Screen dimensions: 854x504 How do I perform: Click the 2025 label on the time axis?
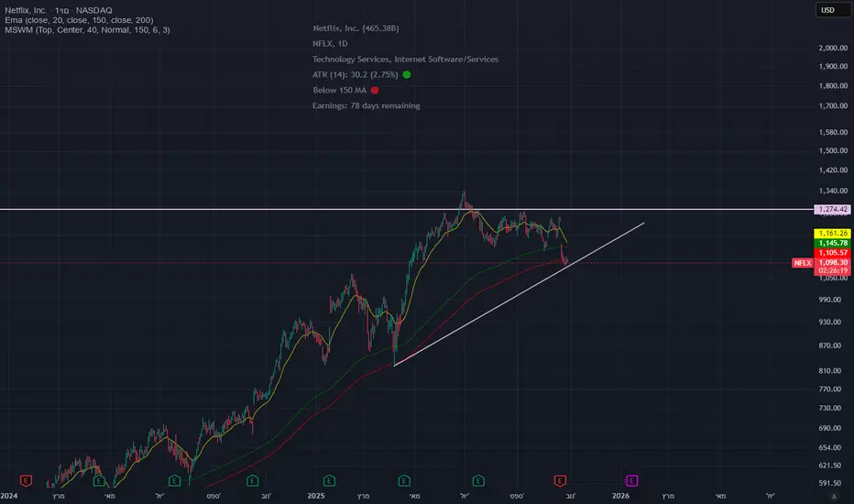(317, 496)
